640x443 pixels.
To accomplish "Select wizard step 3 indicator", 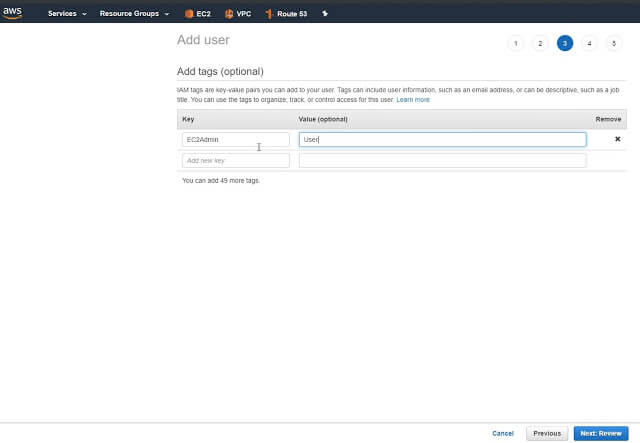I will pos(565,43).
